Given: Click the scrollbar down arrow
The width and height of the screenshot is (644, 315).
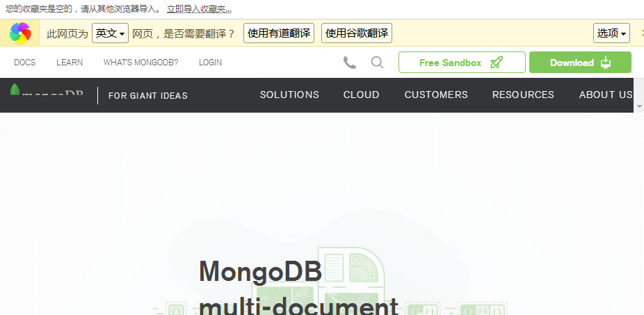Looking at the screenshot, I should click(639, 106).
